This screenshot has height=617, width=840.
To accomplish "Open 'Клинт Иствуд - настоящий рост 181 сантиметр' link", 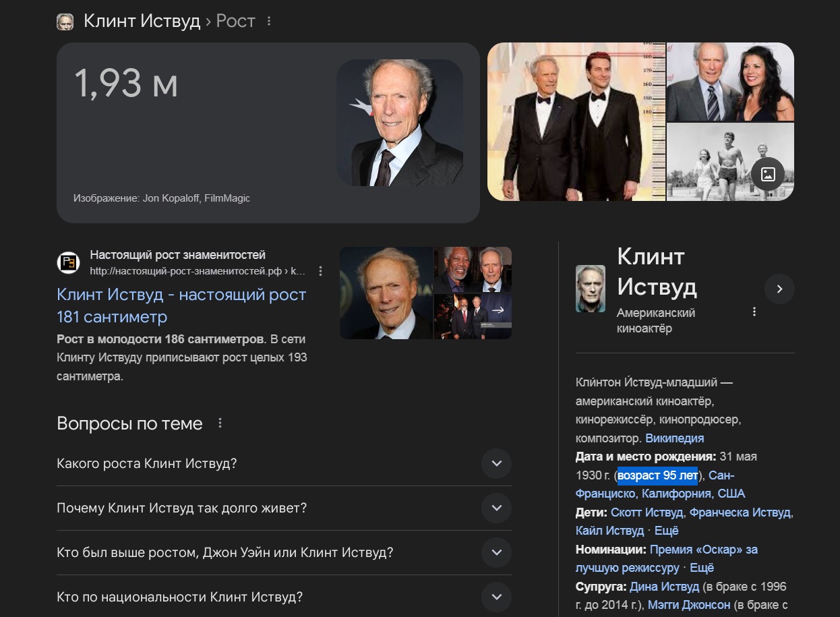I will (181, 305).
